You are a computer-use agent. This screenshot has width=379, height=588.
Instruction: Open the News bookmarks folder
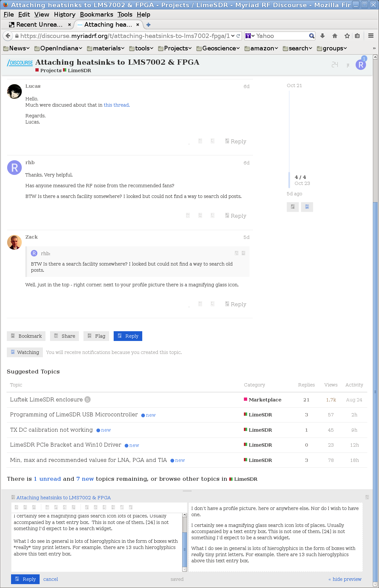pyautogui.click(x=16, y=48)
